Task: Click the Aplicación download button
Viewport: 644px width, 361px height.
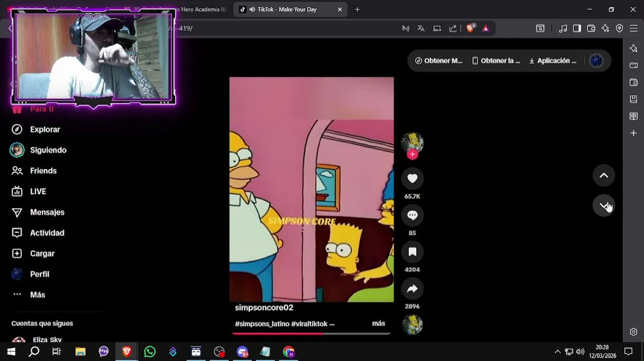Action: coord(552,61)
